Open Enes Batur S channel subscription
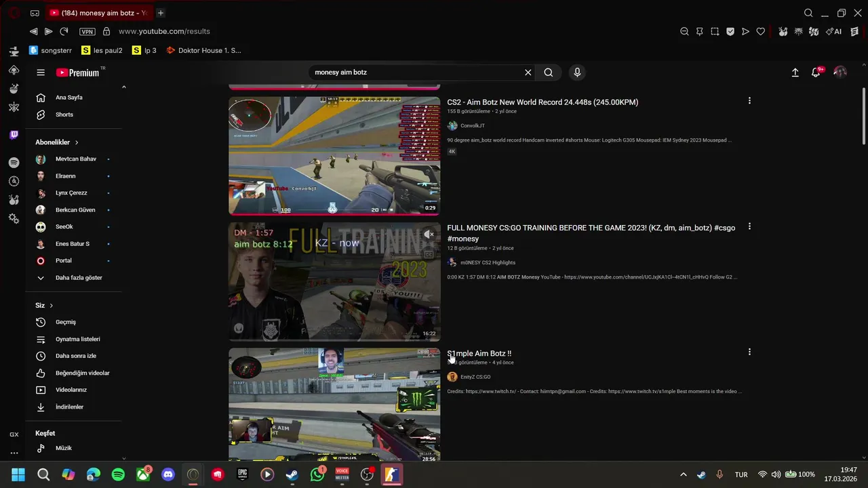Screen dimensions: 868x488 tap(73, 244)
